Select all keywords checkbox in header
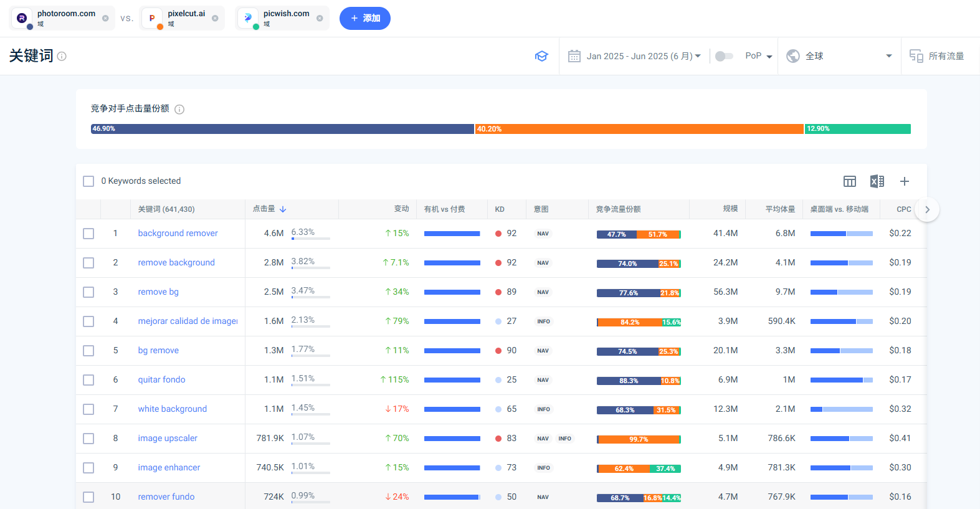 pos(88,181)
